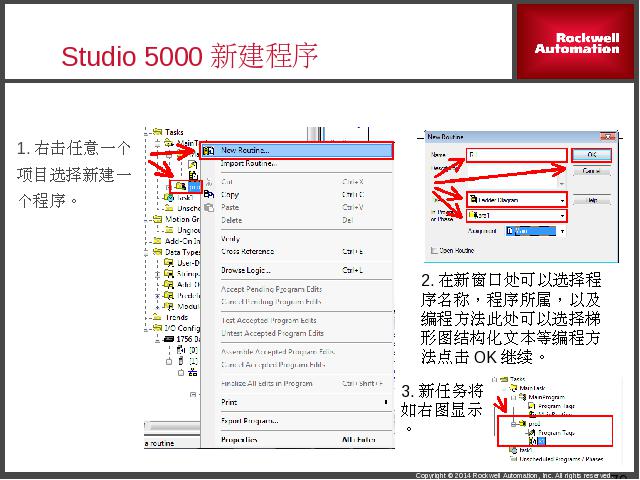
Task: Collapse the 1756 Backplane tree node
Action: coord(158,339)
